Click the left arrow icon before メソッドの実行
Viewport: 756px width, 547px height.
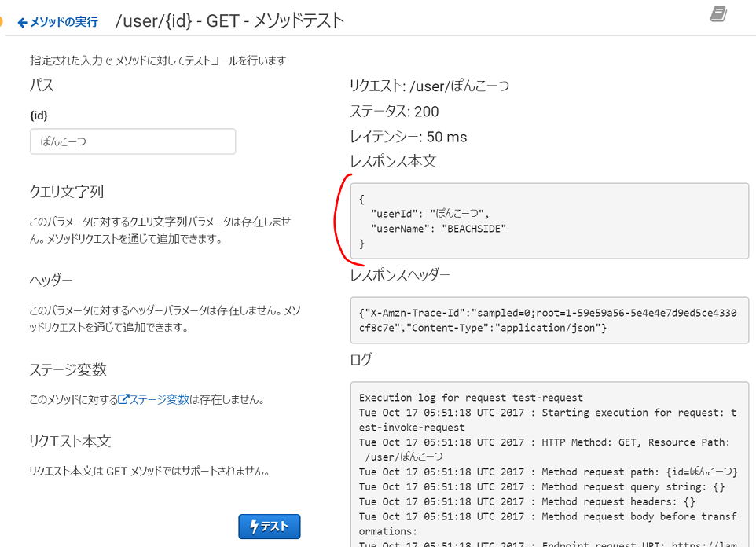pos(22,22)
